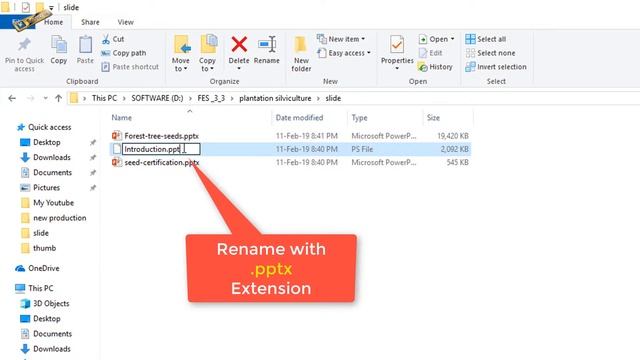
Task: Switch to the Share ribbon tab
Action: coord(90,22)
